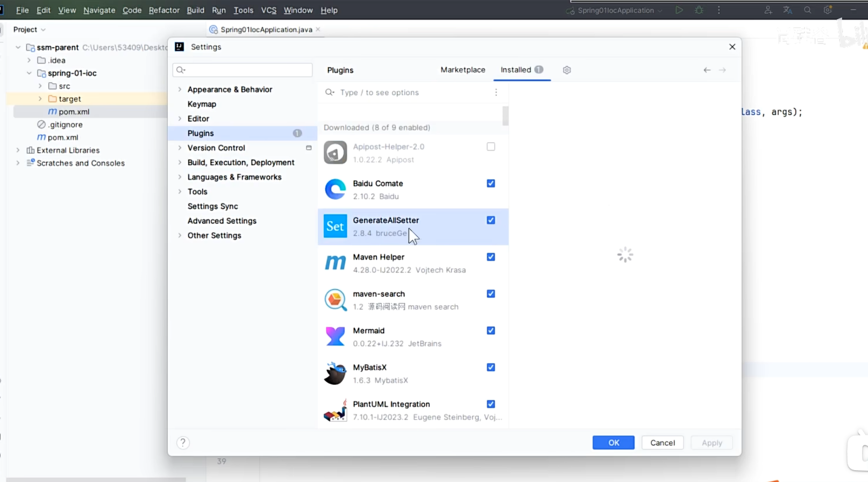The height and width of the screenshot is (482, 868).
Task: Open the File menu
Action: [23, 10]
